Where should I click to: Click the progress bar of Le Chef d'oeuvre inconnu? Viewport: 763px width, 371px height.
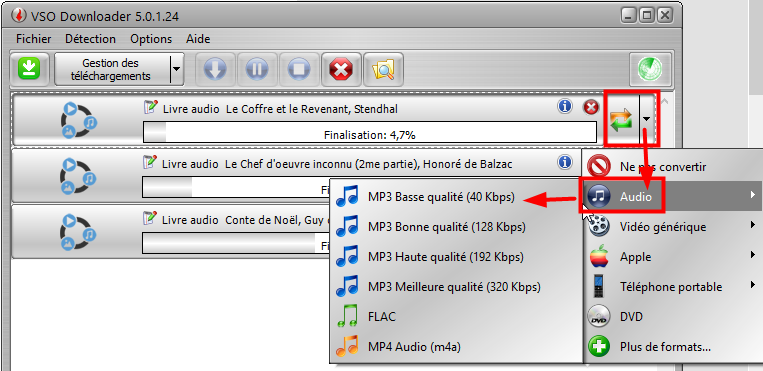click(236, 187)
